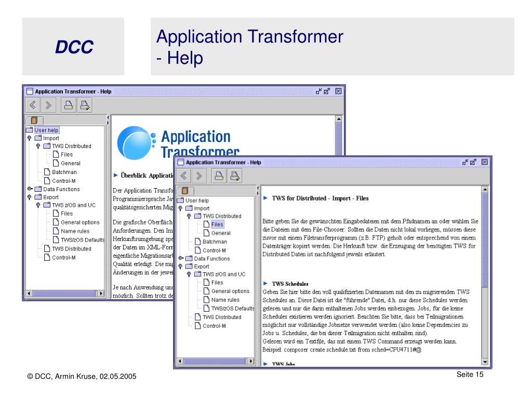Collapse Export node in front window tree

(180, 267)
